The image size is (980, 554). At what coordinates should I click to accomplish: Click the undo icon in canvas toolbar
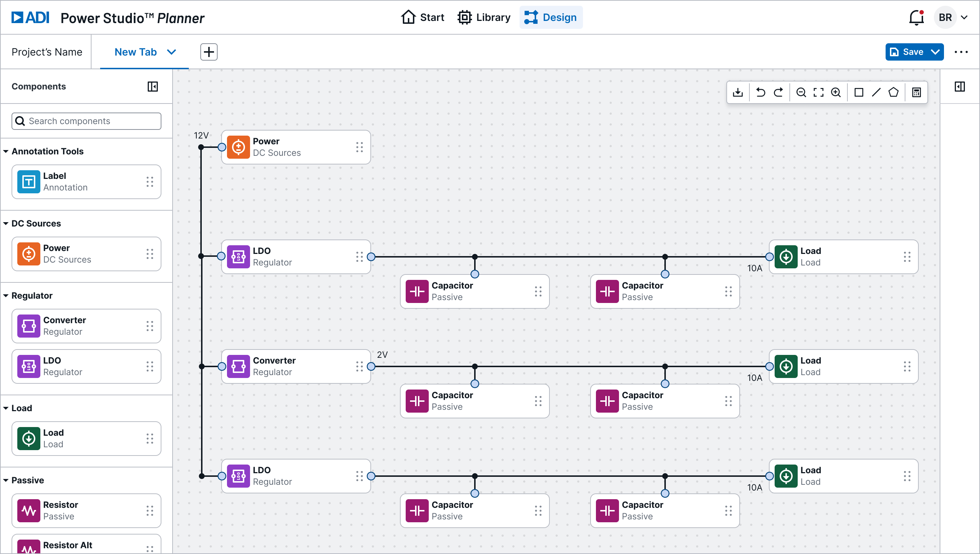click(x=761, y=93)
